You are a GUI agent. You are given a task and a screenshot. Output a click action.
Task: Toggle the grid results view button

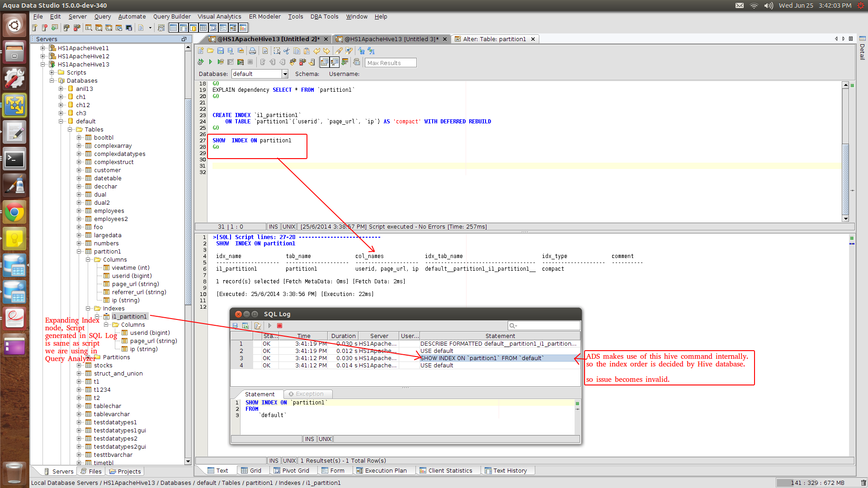click(x=325, y=62)
